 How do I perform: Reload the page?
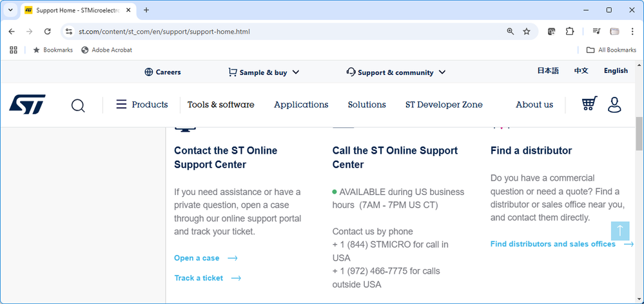pyautogui.click(x=47, y=32)
